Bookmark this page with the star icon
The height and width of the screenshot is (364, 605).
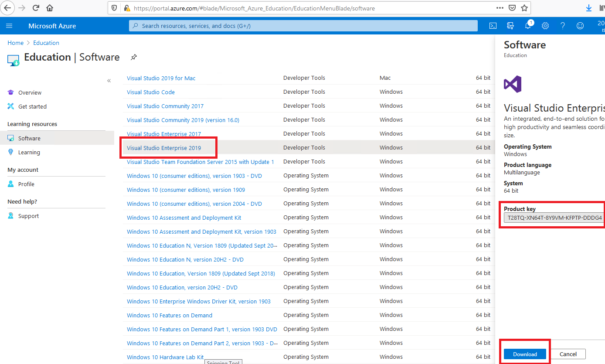click(524, 8)
